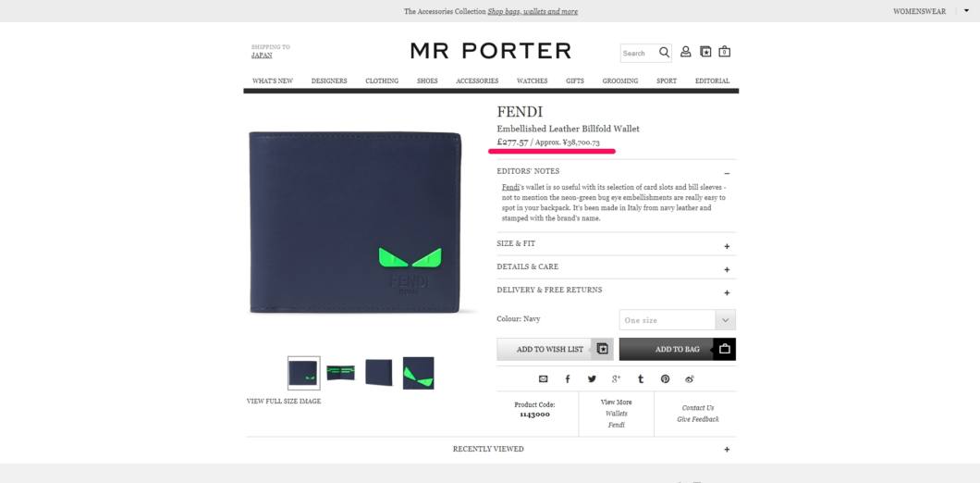Share product on Pinterest
Image resolution: width=980 pixels, height=483 pixels.
click(665, 379)
